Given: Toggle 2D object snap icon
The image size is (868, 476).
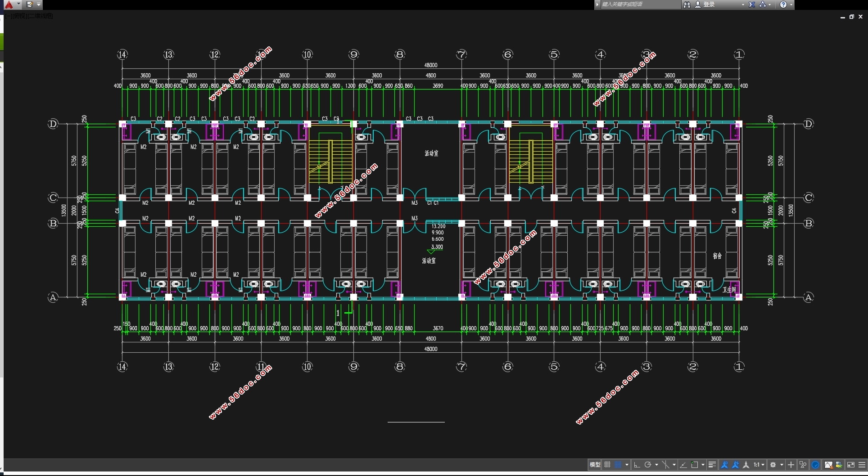Looking at the screenshot, I should 694,465.
